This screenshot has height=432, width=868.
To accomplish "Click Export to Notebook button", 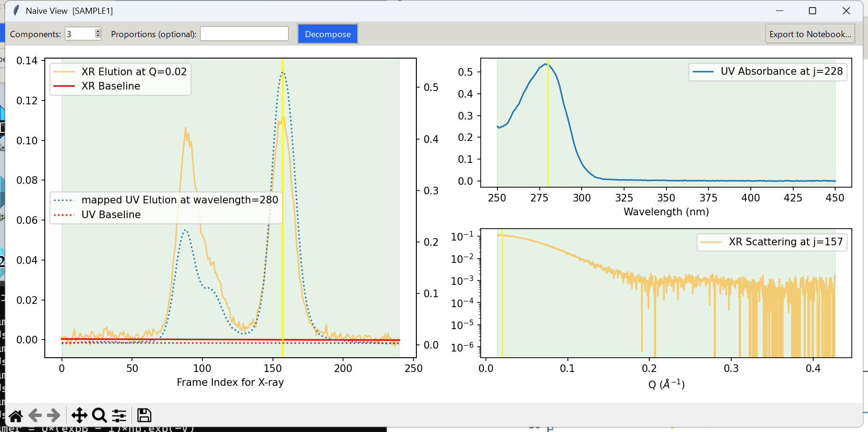I will coord(810,34).
